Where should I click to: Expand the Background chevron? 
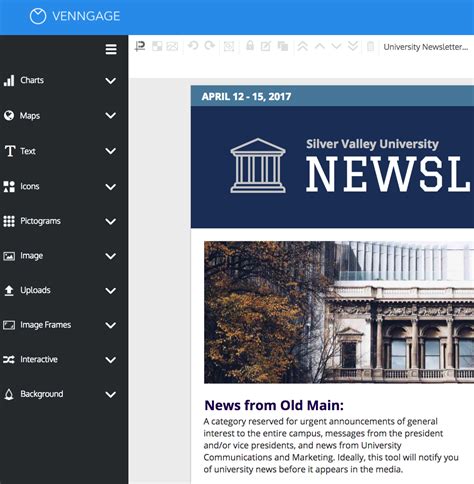(111, 394)
